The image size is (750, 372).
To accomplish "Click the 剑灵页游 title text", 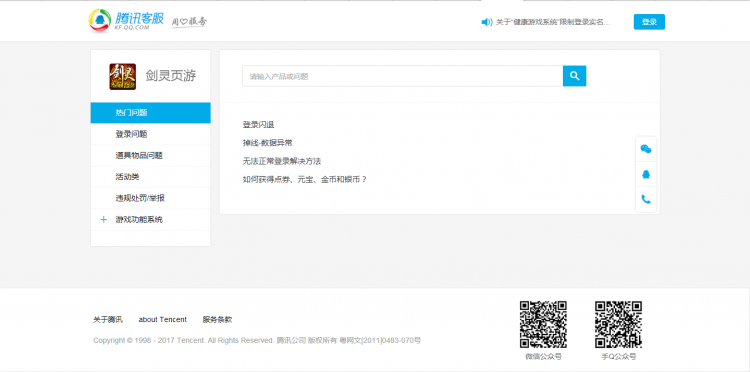I will click(x=171, y=76).
